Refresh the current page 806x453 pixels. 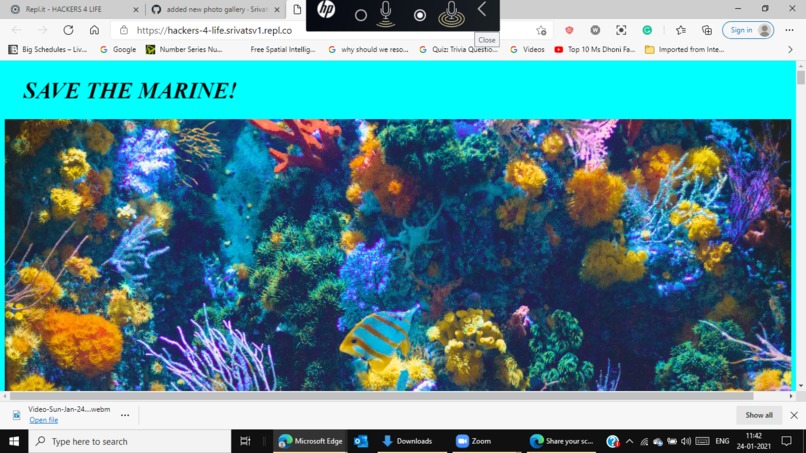68,30
